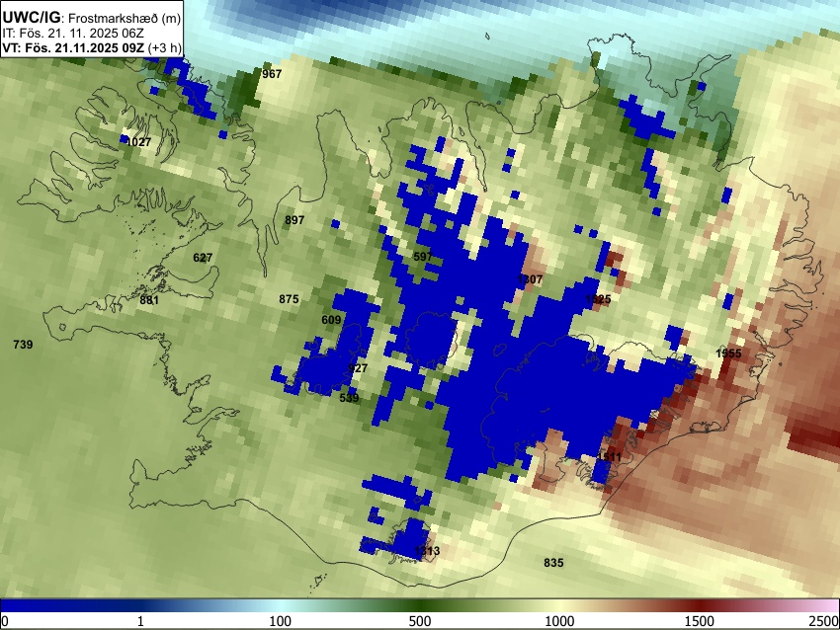Viewport: 840px width, 630px height.
Task: Click the 597 value label
Action: point(423,257)
